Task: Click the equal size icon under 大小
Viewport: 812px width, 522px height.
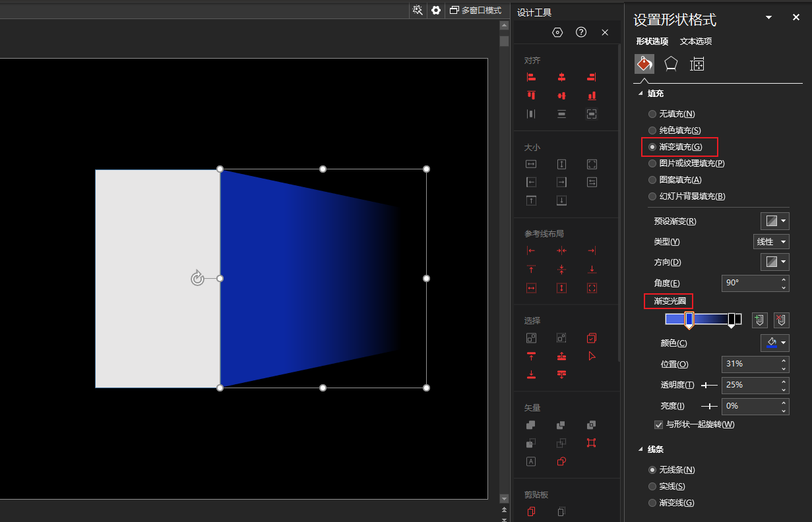Action: [592, 164]
